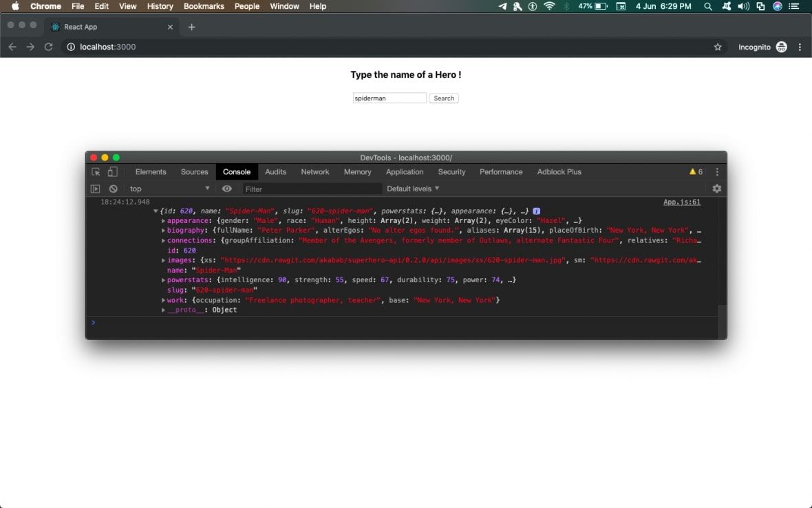Open the Application tab
Image resolution: width=812 pixels, height=508 pixels.
click(x=405, y=172)
